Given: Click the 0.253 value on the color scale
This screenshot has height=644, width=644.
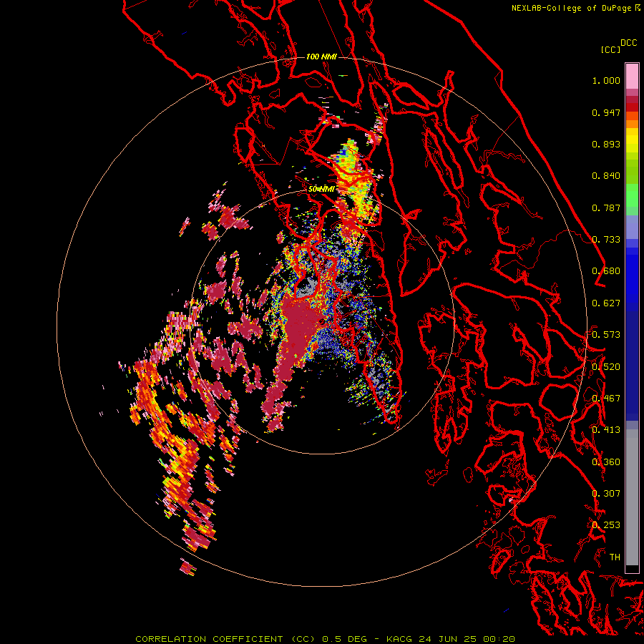Looking at the screenshot, I should coord(606,525).
